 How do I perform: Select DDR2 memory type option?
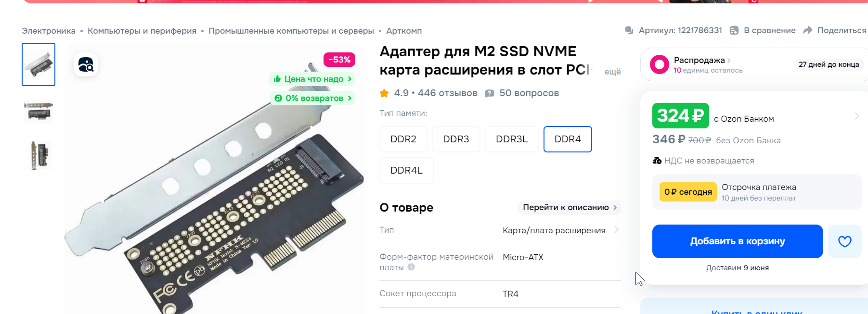[403, 139]
